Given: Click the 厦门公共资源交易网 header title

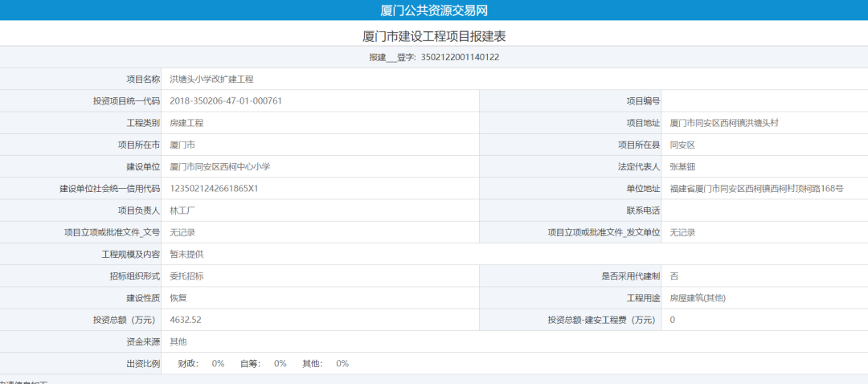Looking at the screenshot, I should pyautogui.click(x=434, y=10).
